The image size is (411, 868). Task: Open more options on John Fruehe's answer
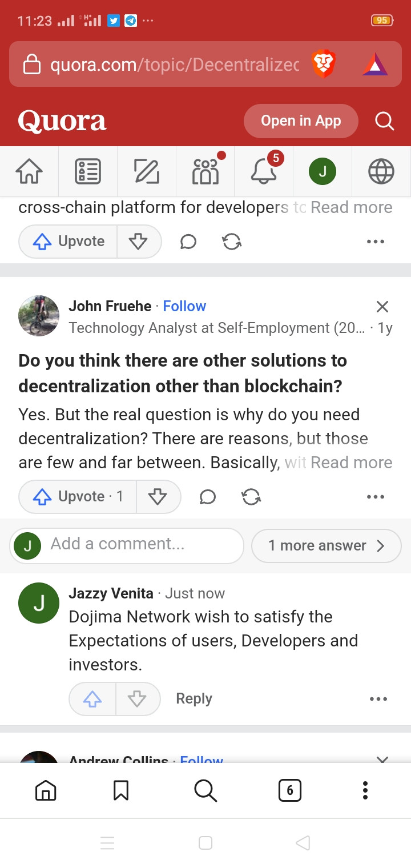coord(376,497)
